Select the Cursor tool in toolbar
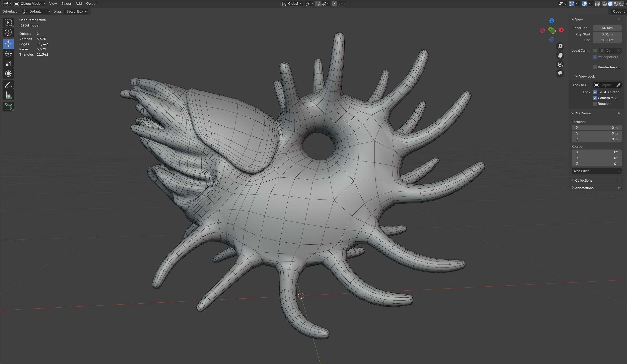This screenshot has width=627, height=364. pos(8,32)
